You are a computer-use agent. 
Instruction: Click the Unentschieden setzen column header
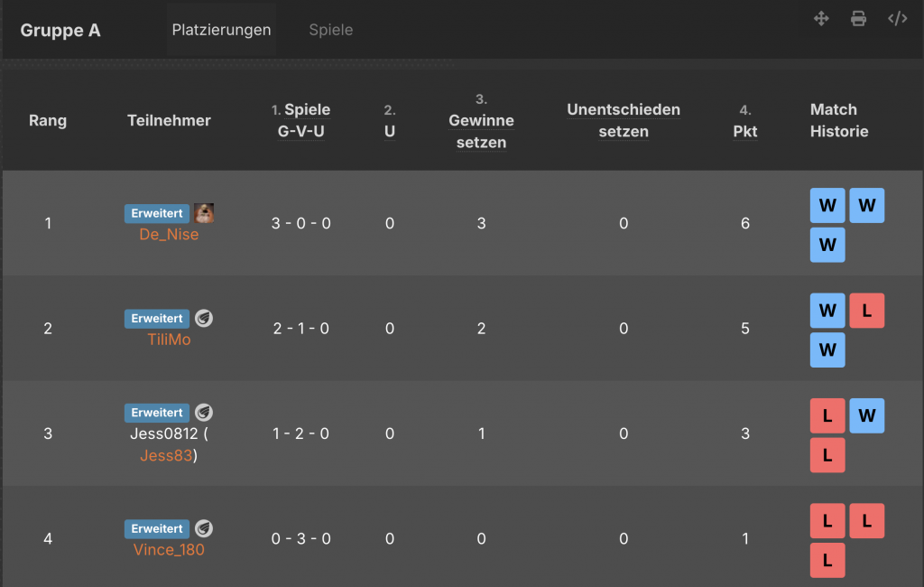[x=624, y=120]
